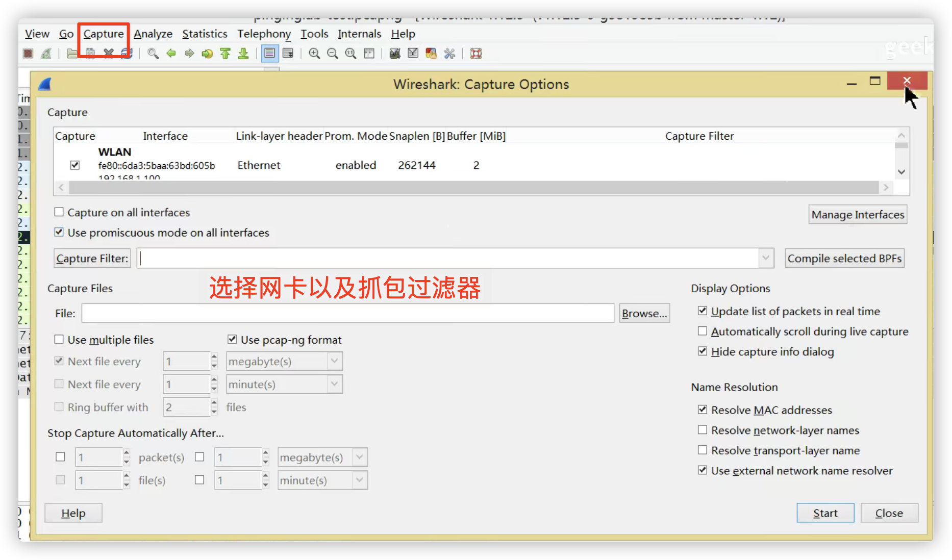Toggle auto scroll in live capture icon
The width and height of the screenshot is (952, 560).
(288, 54)
